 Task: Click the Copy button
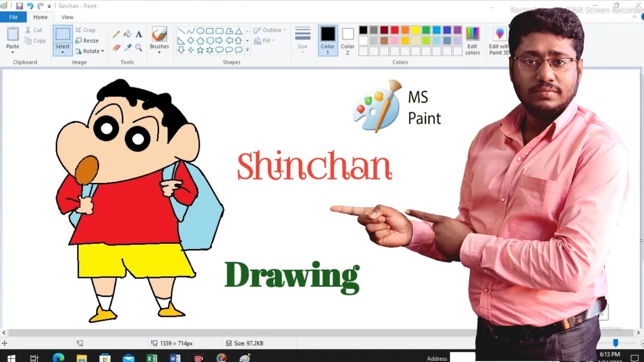35,41
